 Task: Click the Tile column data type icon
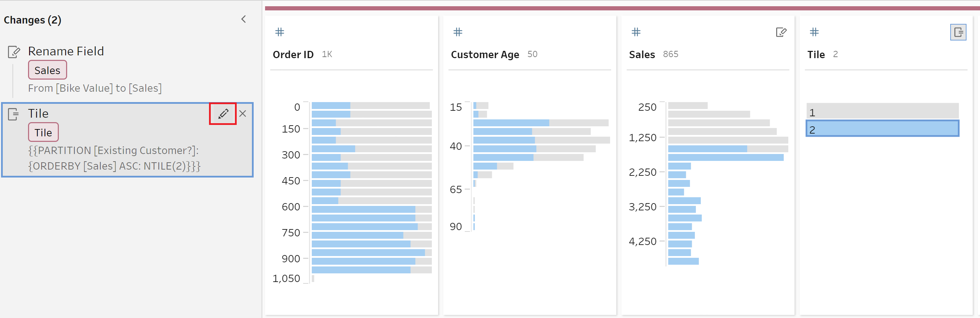click(x=814, y=32)
